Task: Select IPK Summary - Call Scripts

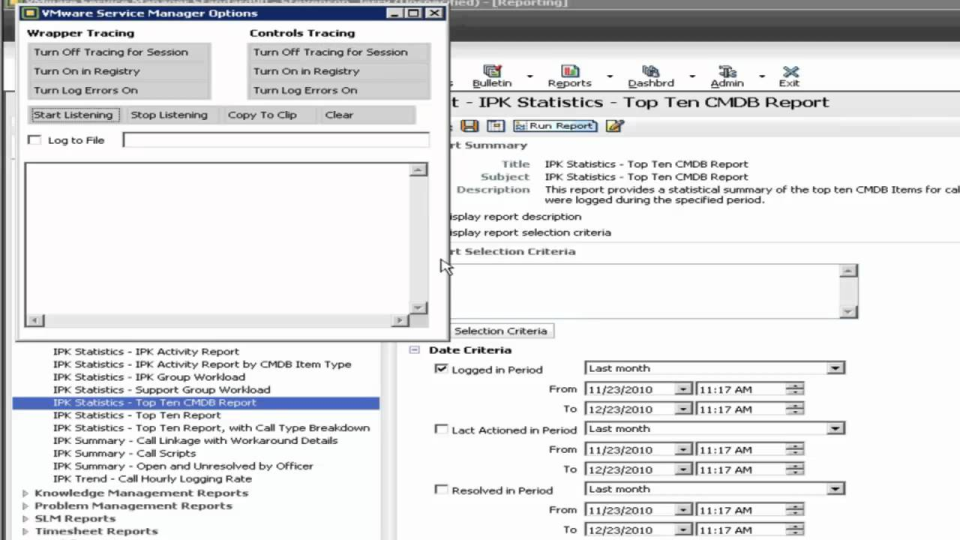Action: (124, 453)
